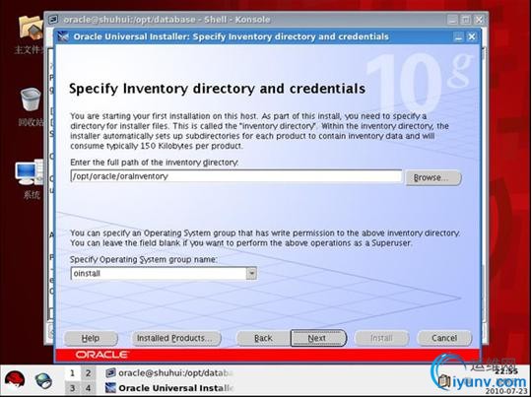532x398 pixels.
Task: Browse for the inventory directory
Action: [x=432, y=177]
